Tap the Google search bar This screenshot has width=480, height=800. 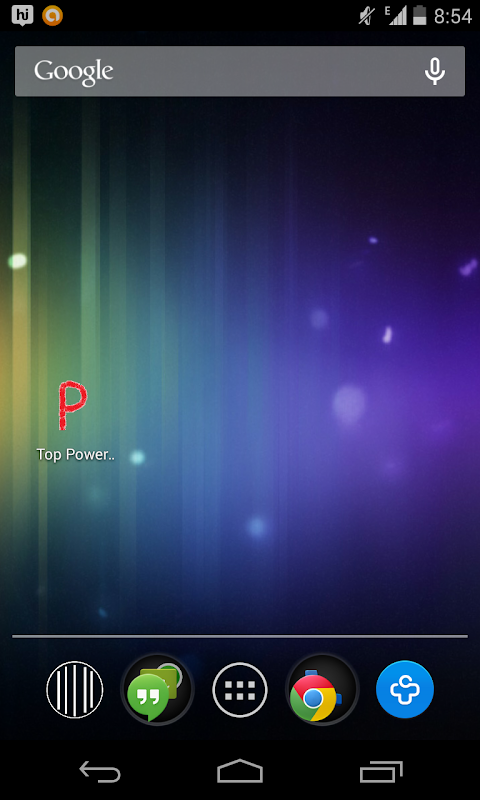(x=240, y=71)
